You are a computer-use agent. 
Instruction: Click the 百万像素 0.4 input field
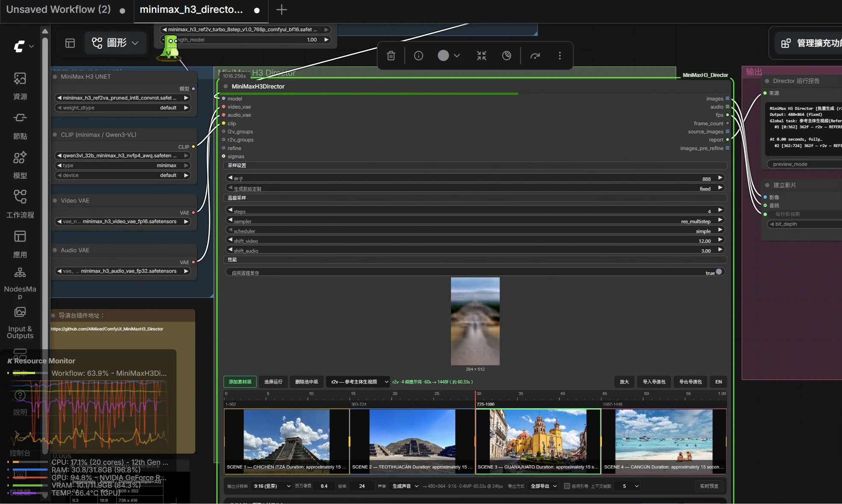tap(325, 486)
